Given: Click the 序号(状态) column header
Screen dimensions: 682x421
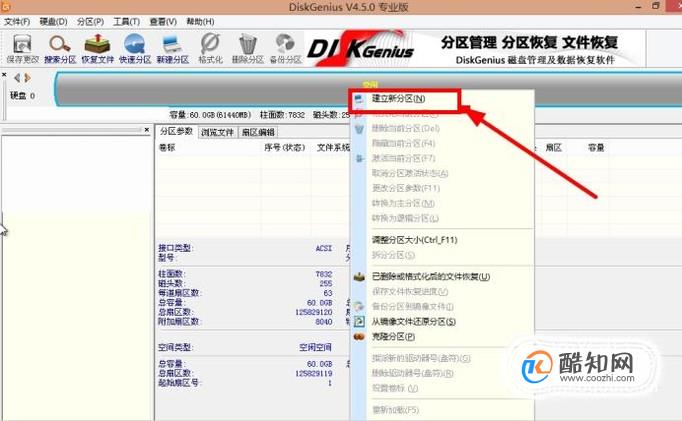Looking at the screenshot, I should [x=284, y=148].
